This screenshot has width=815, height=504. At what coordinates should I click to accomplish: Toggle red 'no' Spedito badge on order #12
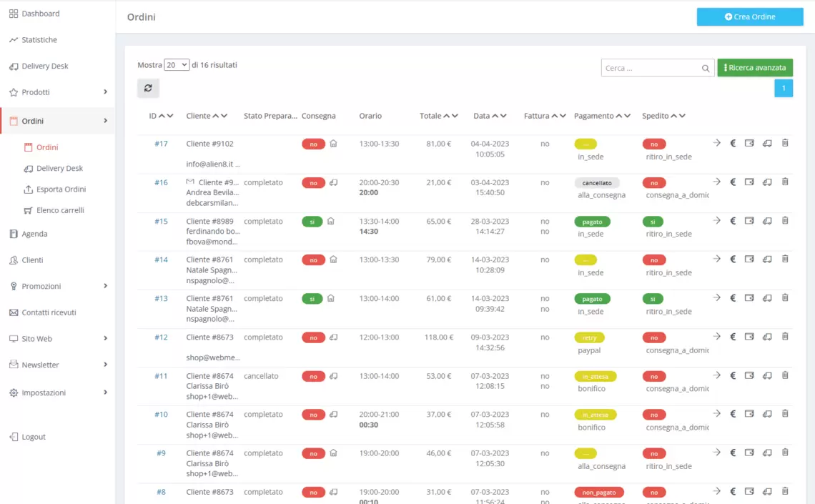point(653,337)
